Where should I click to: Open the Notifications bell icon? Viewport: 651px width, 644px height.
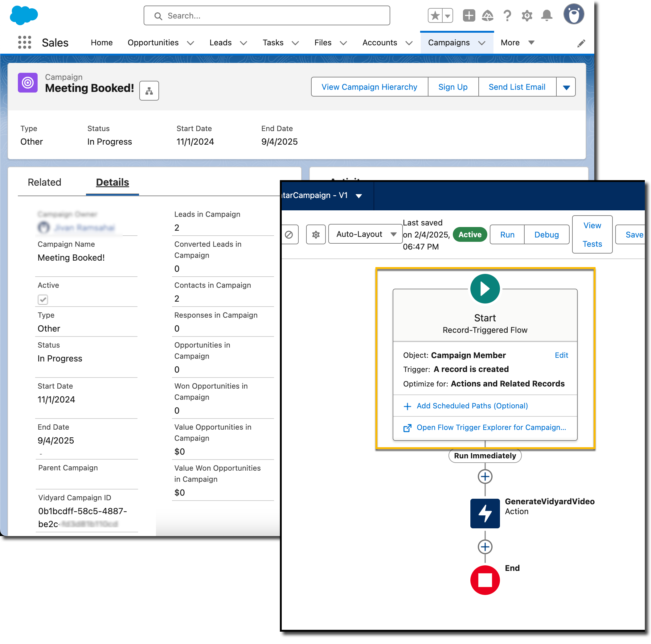pyautogui.click(x=546, y=15)
